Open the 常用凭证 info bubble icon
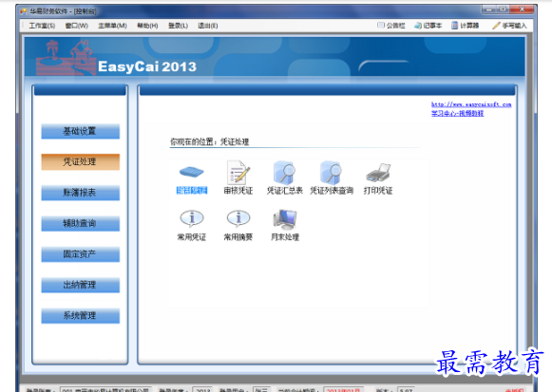This screenshot has width=552, height=392. [x=192, y=218]
